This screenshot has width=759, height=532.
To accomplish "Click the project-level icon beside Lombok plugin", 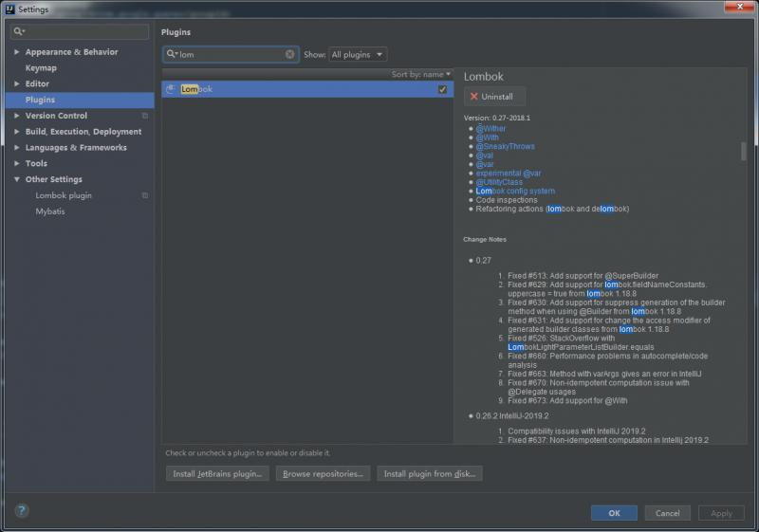I will pyautogui.click(x=145, y=195).
